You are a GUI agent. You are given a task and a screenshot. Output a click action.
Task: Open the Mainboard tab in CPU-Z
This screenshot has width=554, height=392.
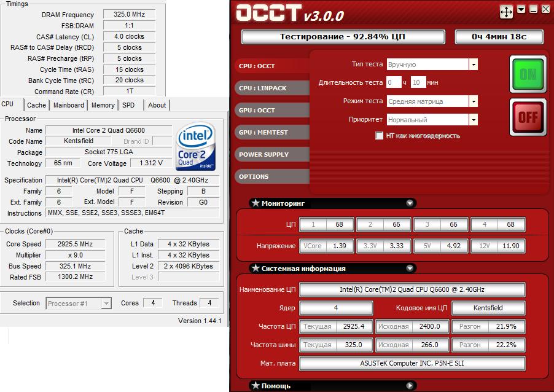click(x=69, y=105)
